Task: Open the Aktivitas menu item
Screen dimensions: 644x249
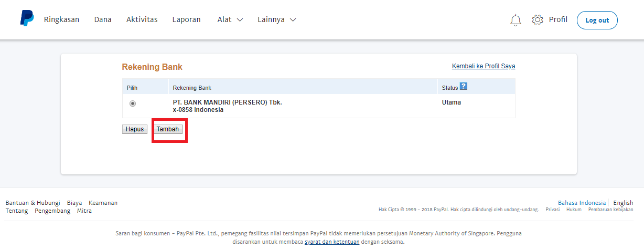Action: pyautogui.click(x=142, y=19)
